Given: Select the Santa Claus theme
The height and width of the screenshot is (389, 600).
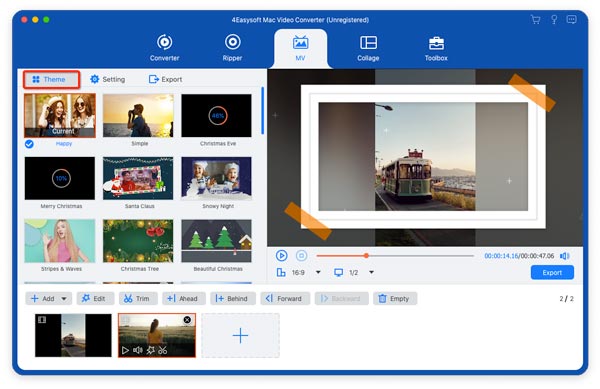Looking at the screenshot, I should [x=138, y=178].
